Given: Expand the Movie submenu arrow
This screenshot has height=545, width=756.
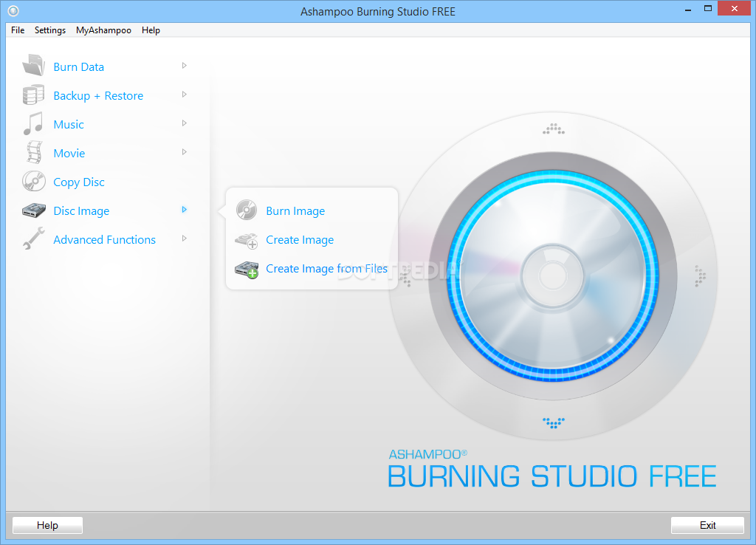Looking at the screenshot, I should pos(184,152).
